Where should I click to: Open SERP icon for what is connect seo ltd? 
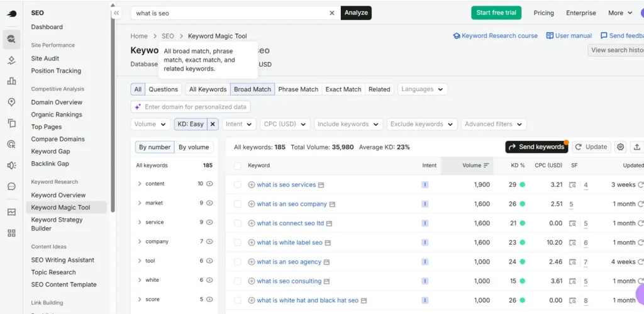[329, 223]
